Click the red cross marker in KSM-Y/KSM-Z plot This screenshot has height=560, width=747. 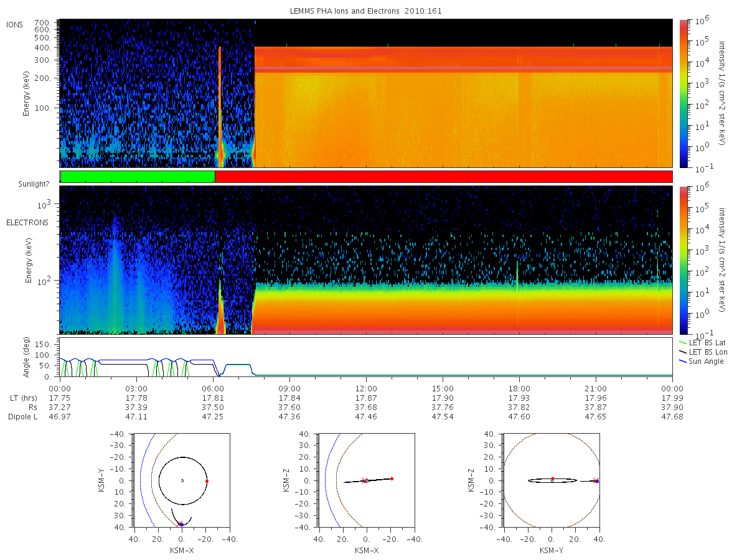point(596,480)
